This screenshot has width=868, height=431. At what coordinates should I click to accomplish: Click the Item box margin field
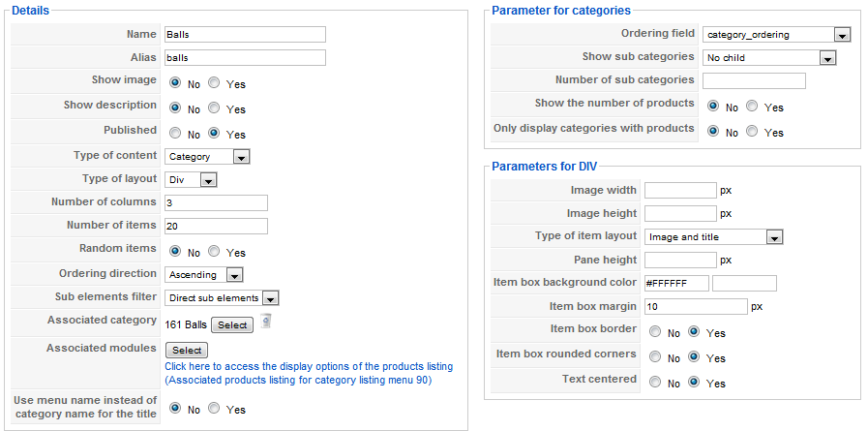[696, 306]
